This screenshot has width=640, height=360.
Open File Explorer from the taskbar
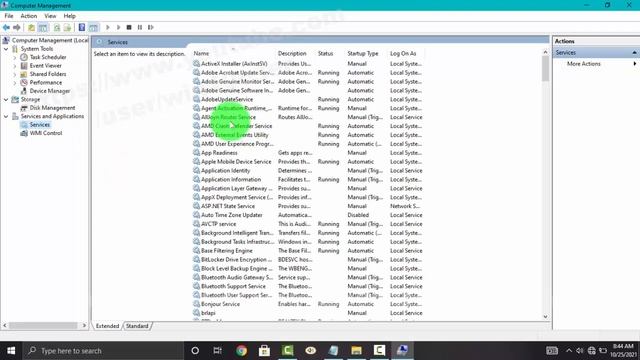point(356,351)
